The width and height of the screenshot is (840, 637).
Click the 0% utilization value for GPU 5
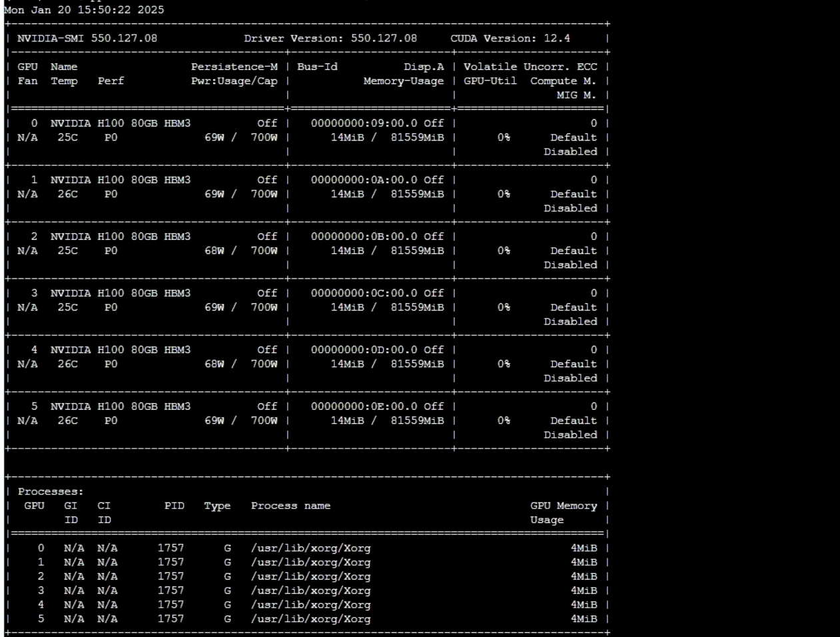click(504, 421)
